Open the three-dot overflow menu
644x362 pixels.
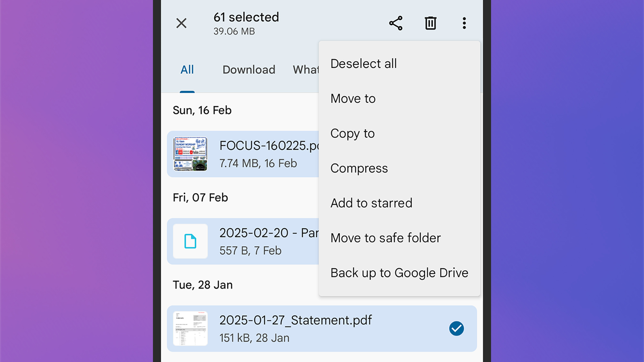point(464,23)
